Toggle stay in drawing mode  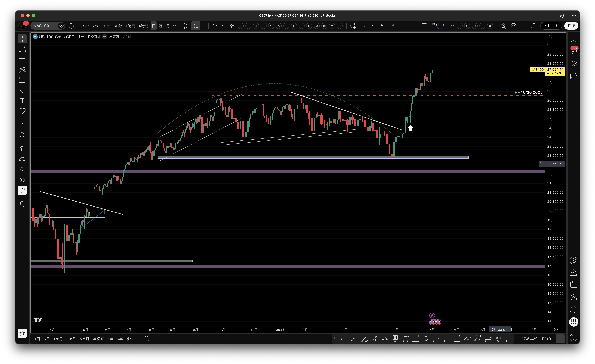tap(22, 159)
